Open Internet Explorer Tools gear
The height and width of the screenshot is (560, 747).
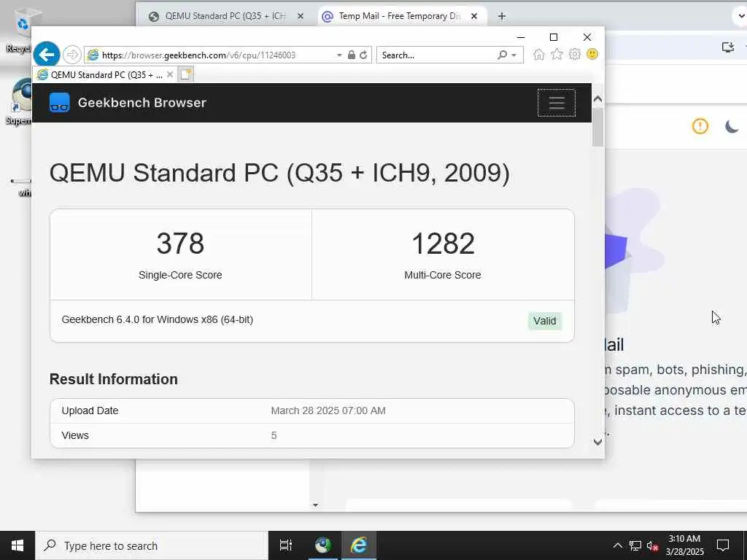pyautogui.click(x=575, y=54)
